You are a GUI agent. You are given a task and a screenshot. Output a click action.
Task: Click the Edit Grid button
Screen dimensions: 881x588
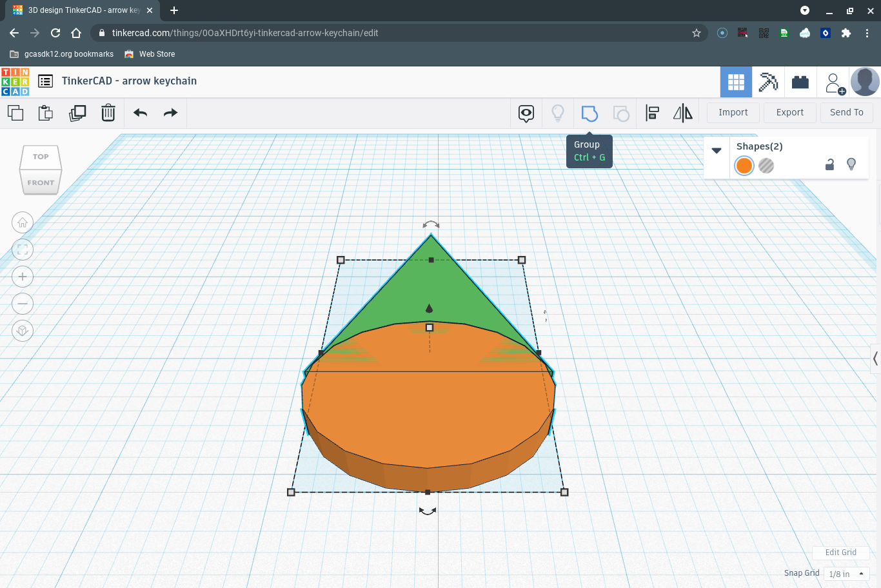tap(841, 553)
